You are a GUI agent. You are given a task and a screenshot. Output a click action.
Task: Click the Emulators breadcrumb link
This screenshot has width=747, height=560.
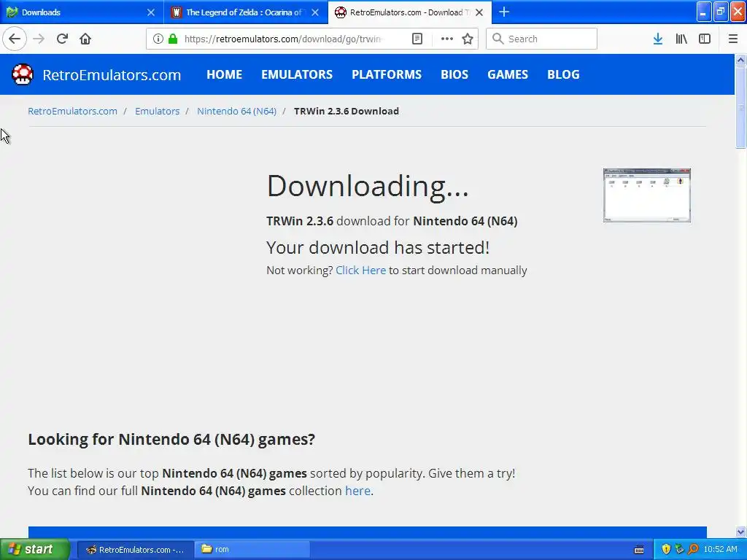point(158,111)
